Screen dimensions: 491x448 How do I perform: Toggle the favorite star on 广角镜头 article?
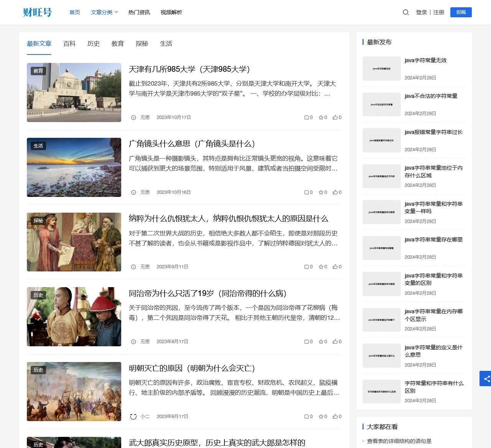coord(321,192)
